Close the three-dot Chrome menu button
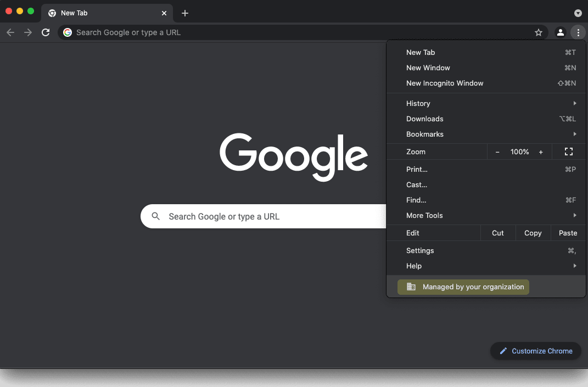This screenshot has width=588, height=387. (578, 32)
